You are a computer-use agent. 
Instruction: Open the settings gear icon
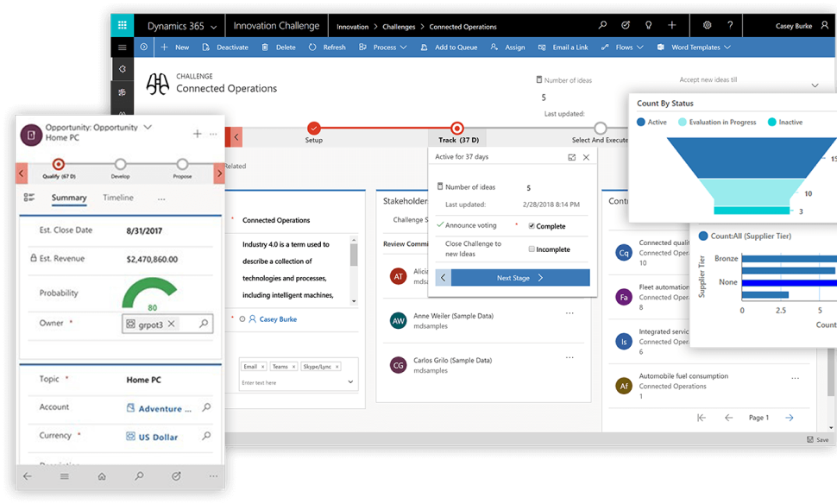707,25
